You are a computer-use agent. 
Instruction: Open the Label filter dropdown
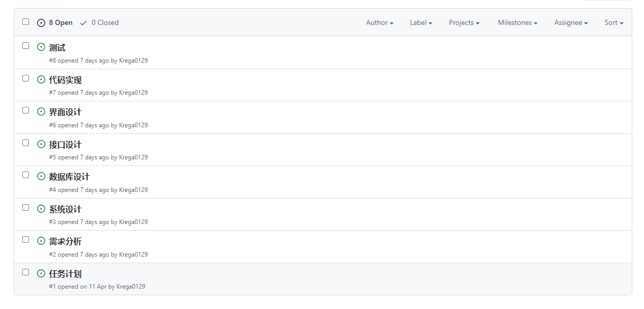pyautogui.click(x=421, y=22)
